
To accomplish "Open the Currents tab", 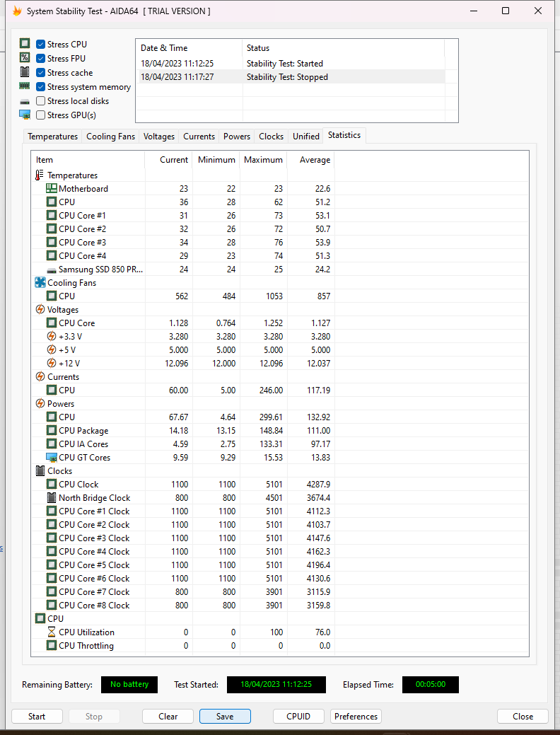I will [199, 137].
